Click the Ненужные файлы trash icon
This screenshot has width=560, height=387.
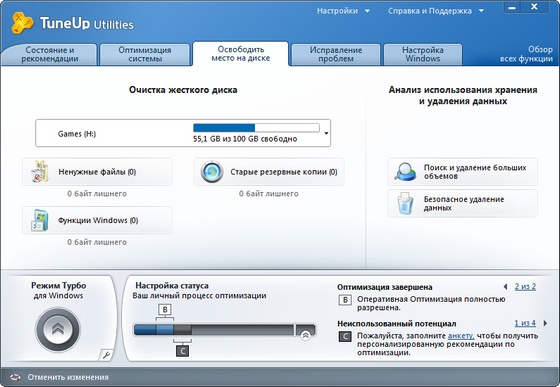click(x=40, y=172)
